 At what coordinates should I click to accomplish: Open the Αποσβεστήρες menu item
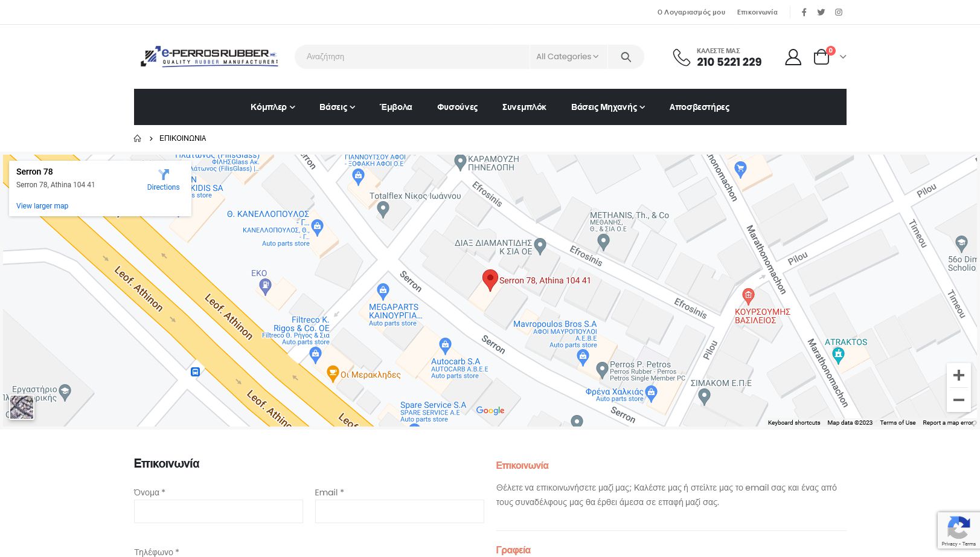(699, 107)
